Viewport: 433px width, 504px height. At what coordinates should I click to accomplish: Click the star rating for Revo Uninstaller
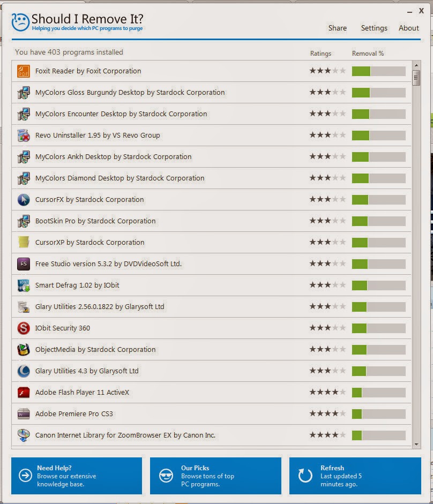327,135
